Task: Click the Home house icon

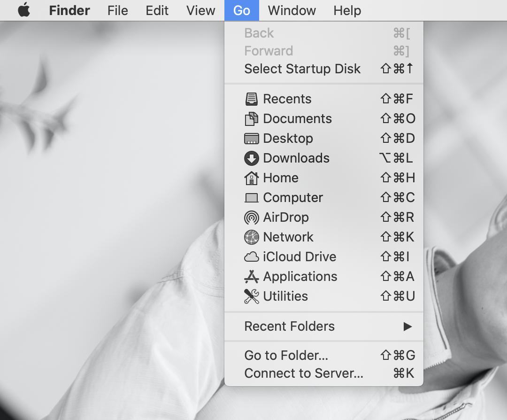Action: point(251,178)
